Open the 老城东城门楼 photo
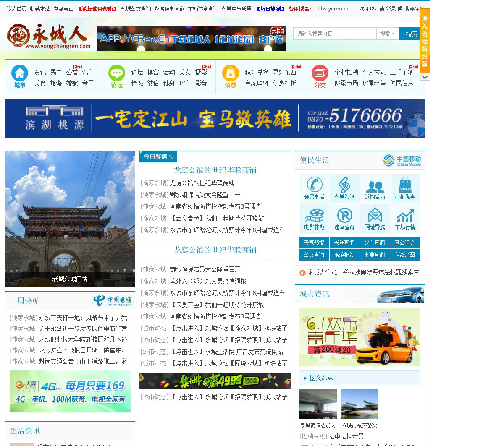Image resolution: width=504 pixels, height=446 pixels. pyautogui.click(x=70, y=218)
